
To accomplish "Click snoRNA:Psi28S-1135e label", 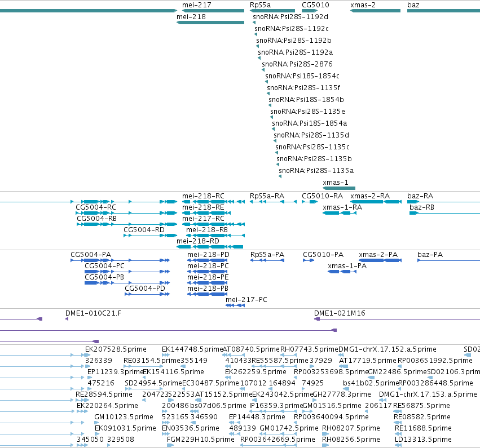I will pyautogui.click(x=308, y=112).
